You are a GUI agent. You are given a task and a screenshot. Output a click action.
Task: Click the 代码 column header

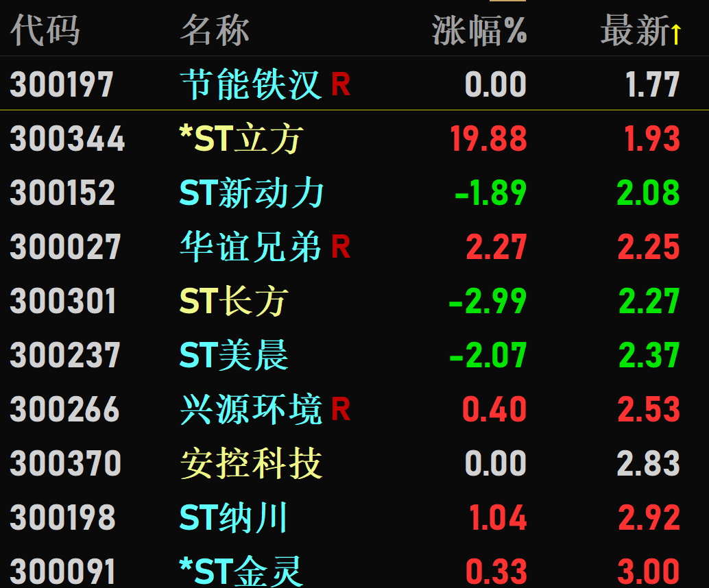pos(45,31)
